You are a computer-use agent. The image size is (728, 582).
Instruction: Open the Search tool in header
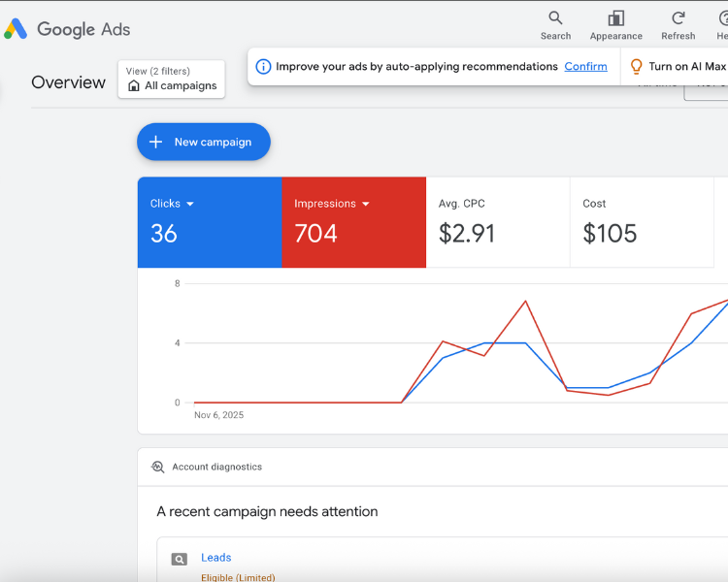[555, 19]
